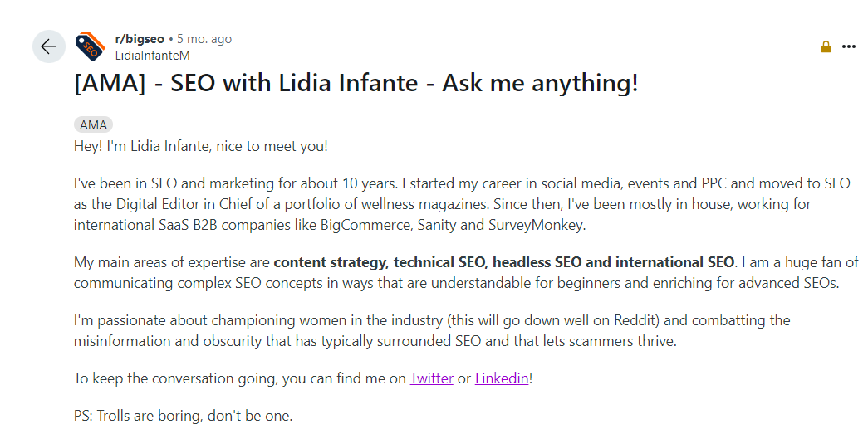The image size is (868, 424).
Task: Click the "5 mo. ago" timestamp
Action: [x=204, y=39]
